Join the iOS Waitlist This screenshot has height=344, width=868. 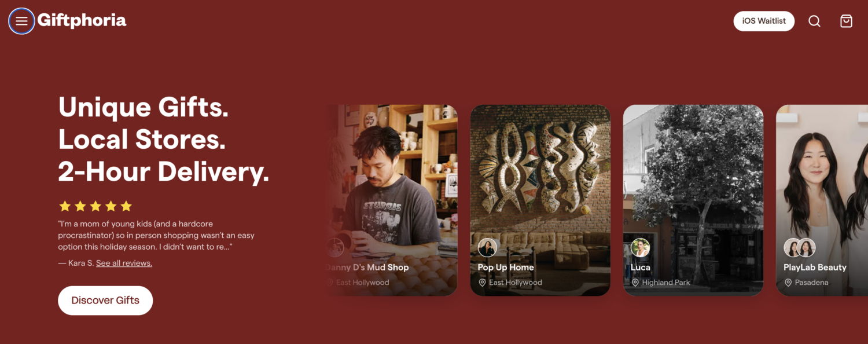pos(764,21)
